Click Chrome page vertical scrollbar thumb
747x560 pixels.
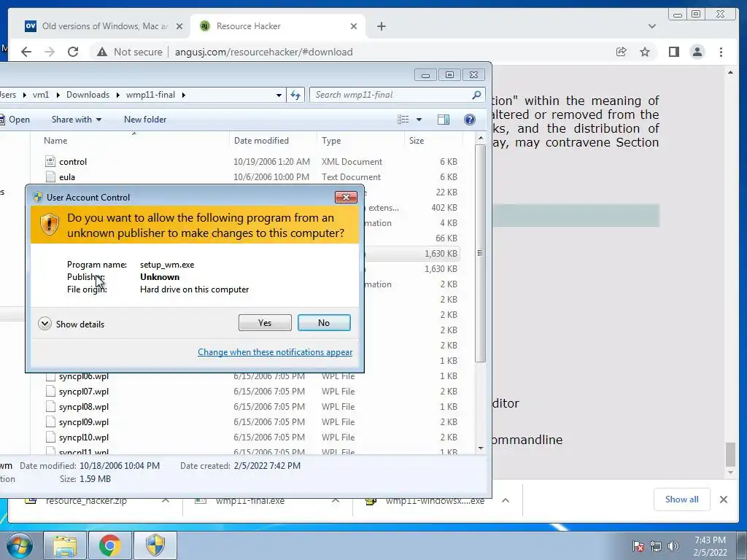[730, 454]
